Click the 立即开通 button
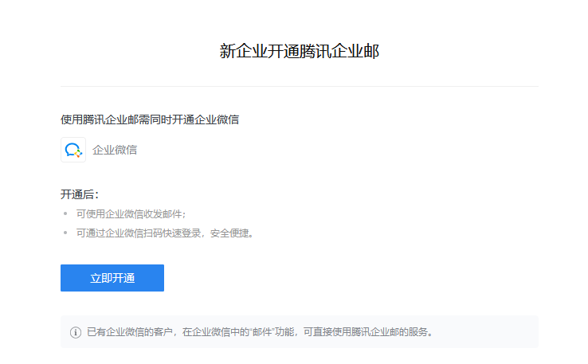Image resolution: width=588 pixels, height=364 pixels. (x=112, y=278)
